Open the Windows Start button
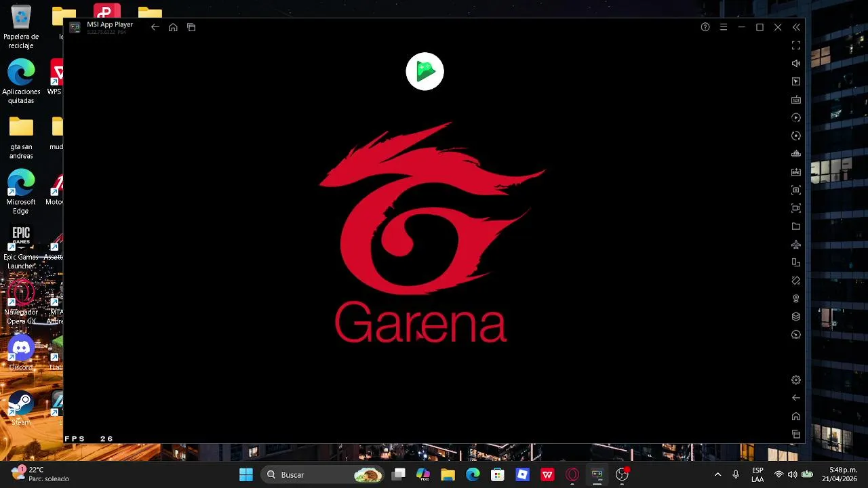The height and width of the screenshot is (488, 868). pyautogui.click(x=246, y=474)
